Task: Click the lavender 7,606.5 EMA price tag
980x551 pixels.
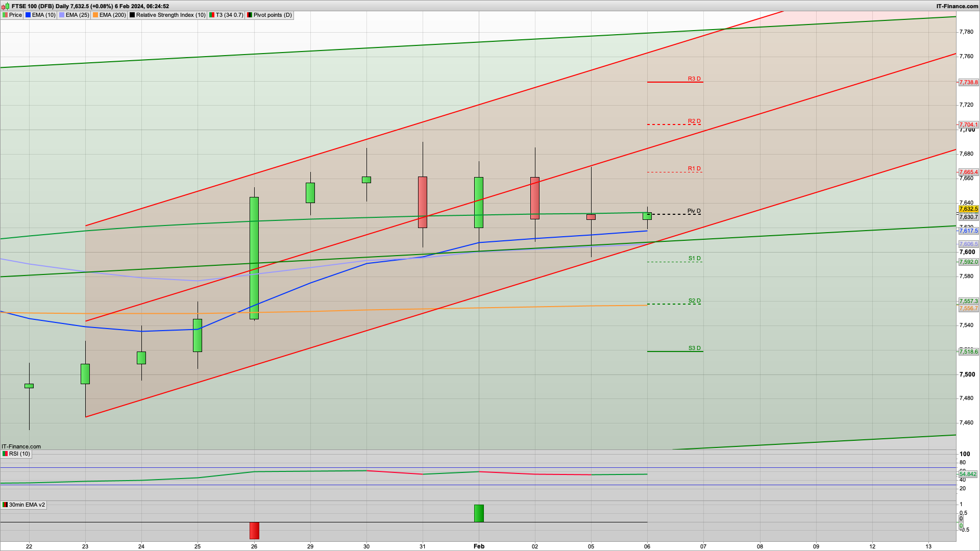Action: tap(968, 244)
